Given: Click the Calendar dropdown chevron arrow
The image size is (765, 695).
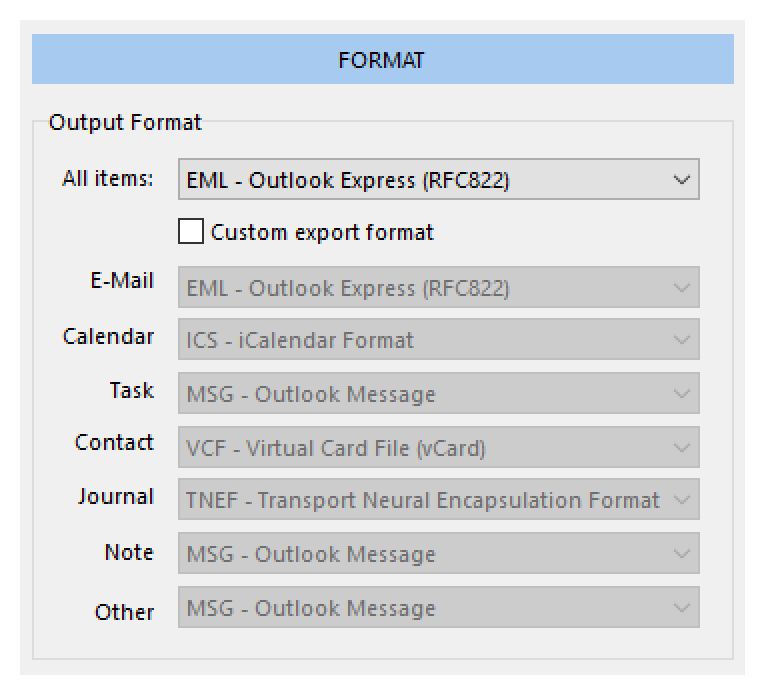Looking at the screenshot, I should [682, 340].
